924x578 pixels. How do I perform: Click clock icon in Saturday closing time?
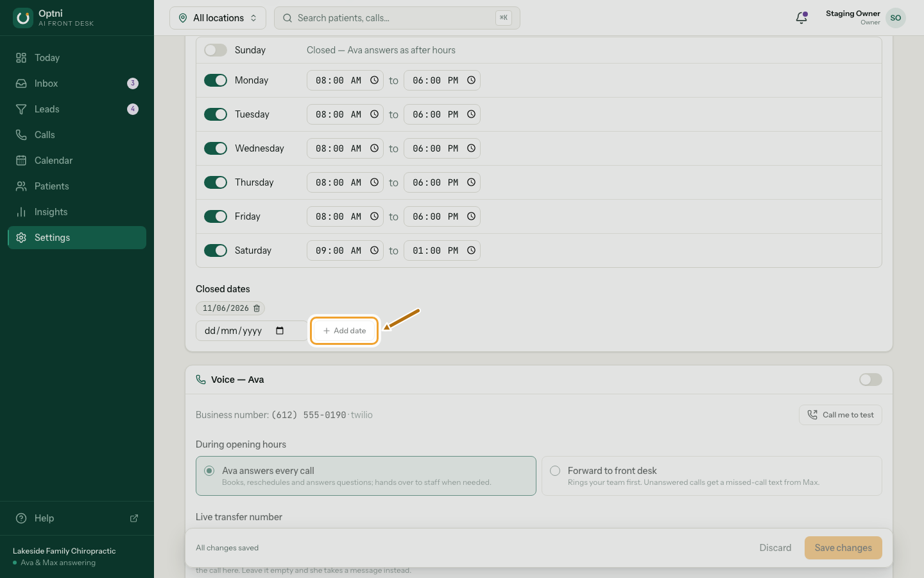471,250
